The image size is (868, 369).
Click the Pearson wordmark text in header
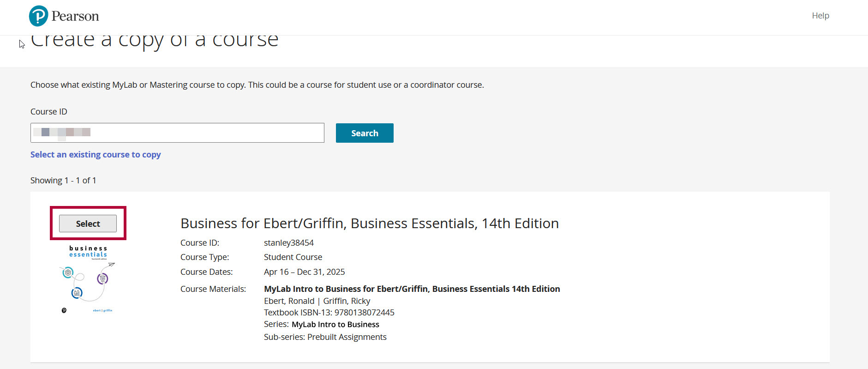[75, 16]
